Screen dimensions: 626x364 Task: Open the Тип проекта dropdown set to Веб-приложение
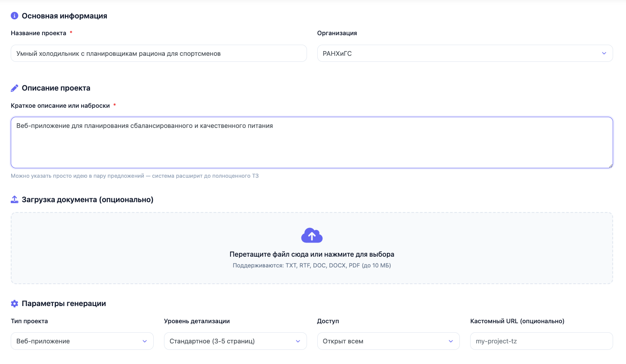[x=82, y=341]
